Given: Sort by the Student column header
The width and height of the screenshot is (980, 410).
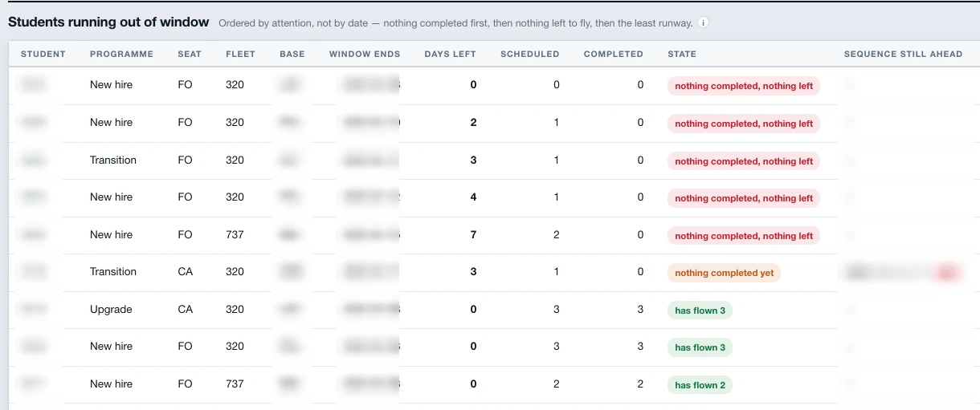Looking at the screenshot, I should click(x=43, y=54).
